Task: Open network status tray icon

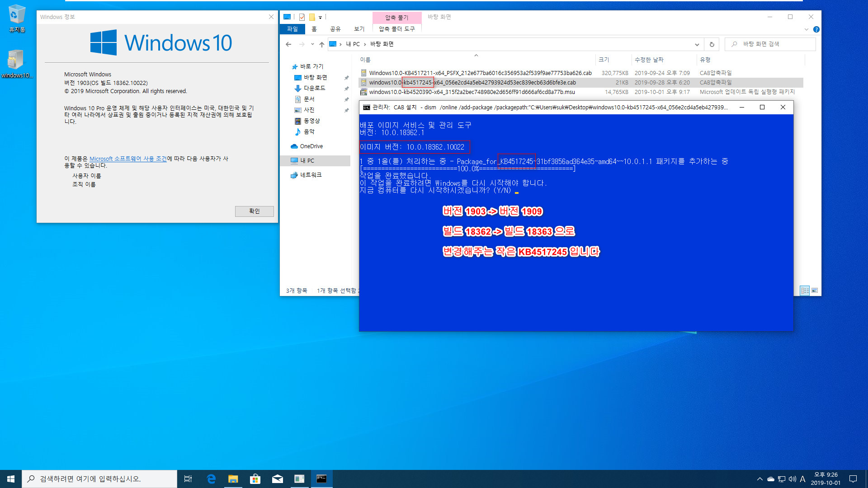Action: pos(782,479)
